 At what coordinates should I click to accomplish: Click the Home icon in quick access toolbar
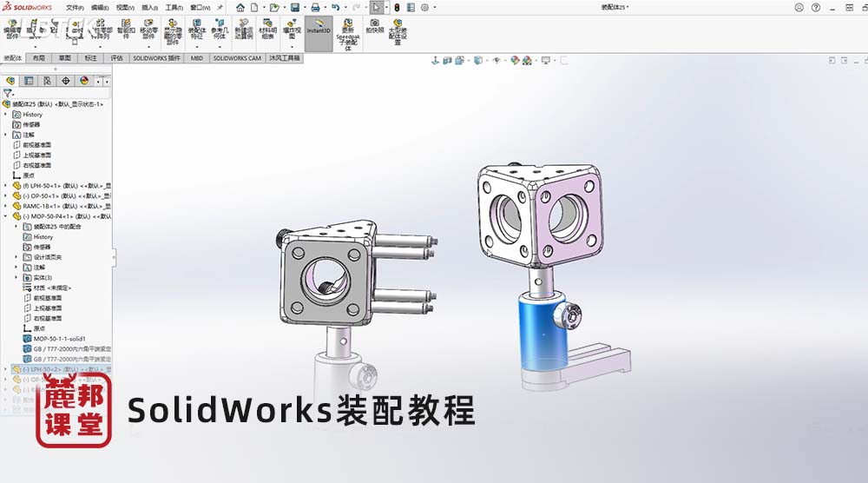(x=240, y=8)
